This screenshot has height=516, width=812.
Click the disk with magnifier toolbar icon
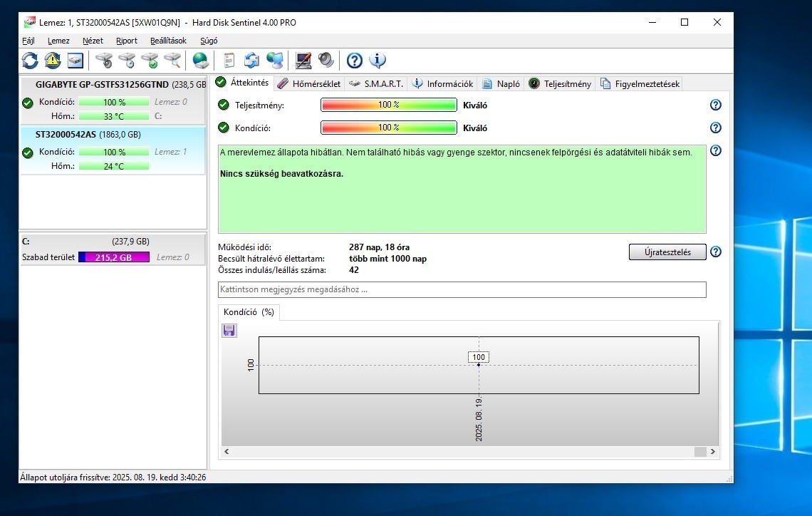coord(173,61)
